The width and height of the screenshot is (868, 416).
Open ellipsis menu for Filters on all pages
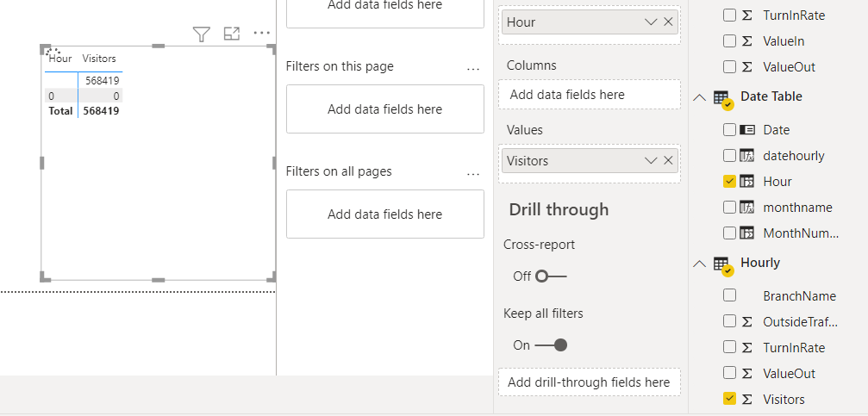pos(473,174)
